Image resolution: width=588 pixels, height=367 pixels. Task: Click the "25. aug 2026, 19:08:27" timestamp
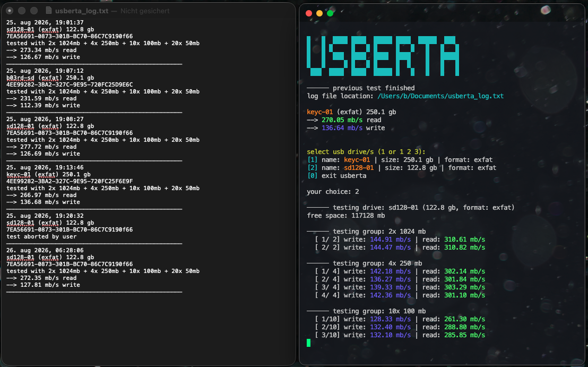[45, 120]
